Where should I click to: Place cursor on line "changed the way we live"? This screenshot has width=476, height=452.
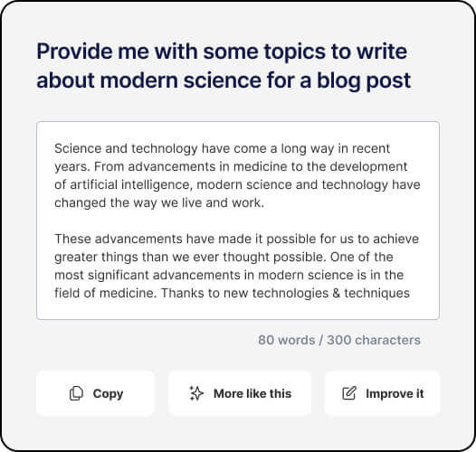tap(159, 202)
